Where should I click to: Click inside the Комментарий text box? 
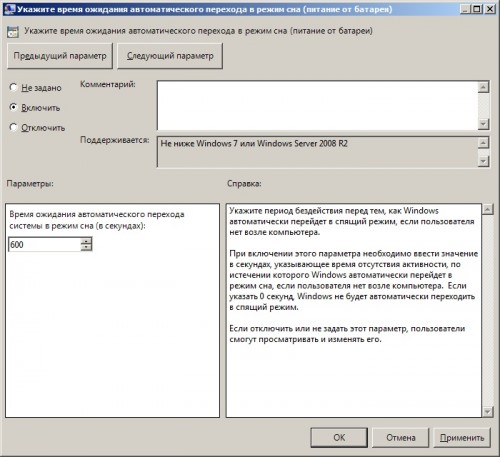tap(317, 105)
